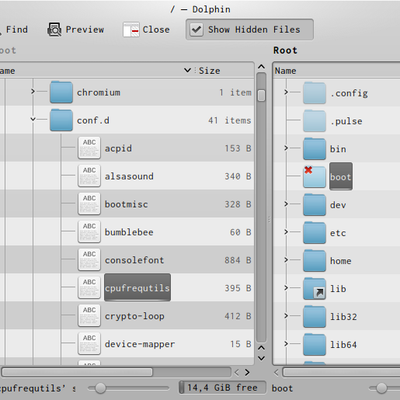This screenshot has width=400, height=400.
Task: Select the boot folder label
Action: [x=341, y=177]
